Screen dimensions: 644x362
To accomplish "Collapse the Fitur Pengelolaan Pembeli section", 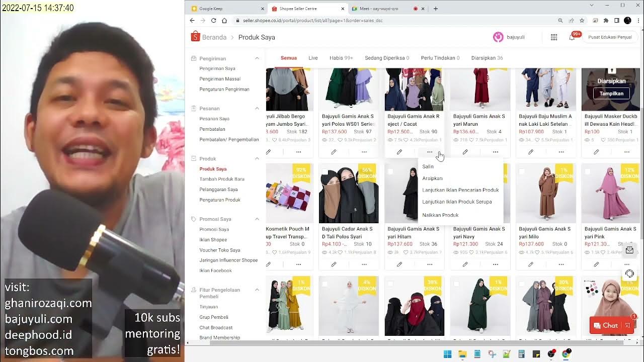I will pos(257,290).
